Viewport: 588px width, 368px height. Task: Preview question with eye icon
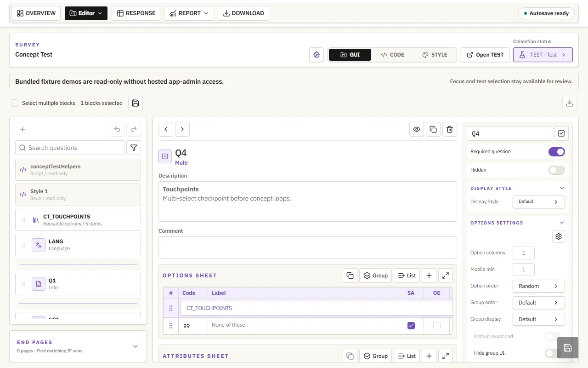click(x=417, y=129)
